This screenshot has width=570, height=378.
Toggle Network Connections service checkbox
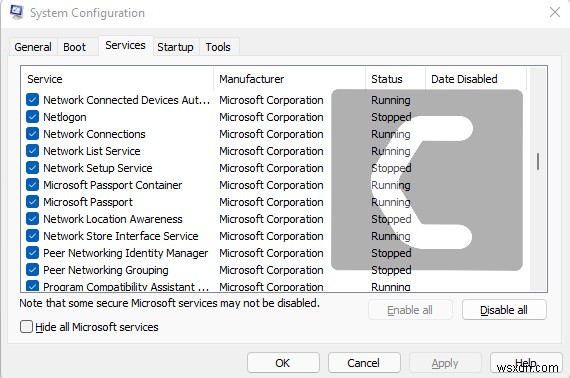[32, 134]
